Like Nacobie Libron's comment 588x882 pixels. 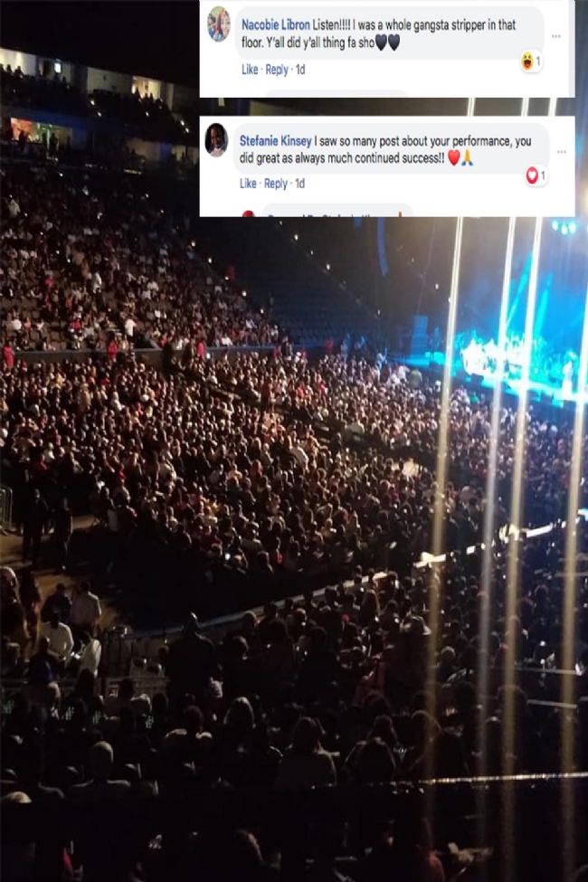click(x=250, y=70)
